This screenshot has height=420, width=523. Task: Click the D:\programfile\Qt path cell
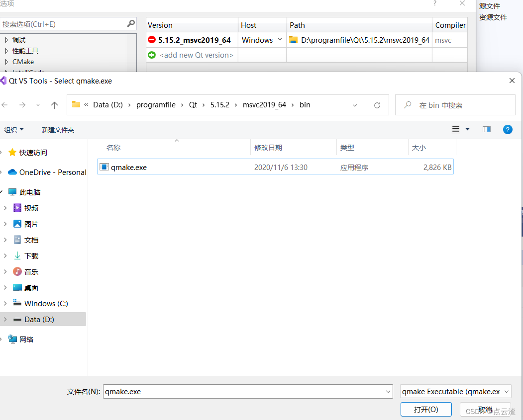(x=359, y=40)
